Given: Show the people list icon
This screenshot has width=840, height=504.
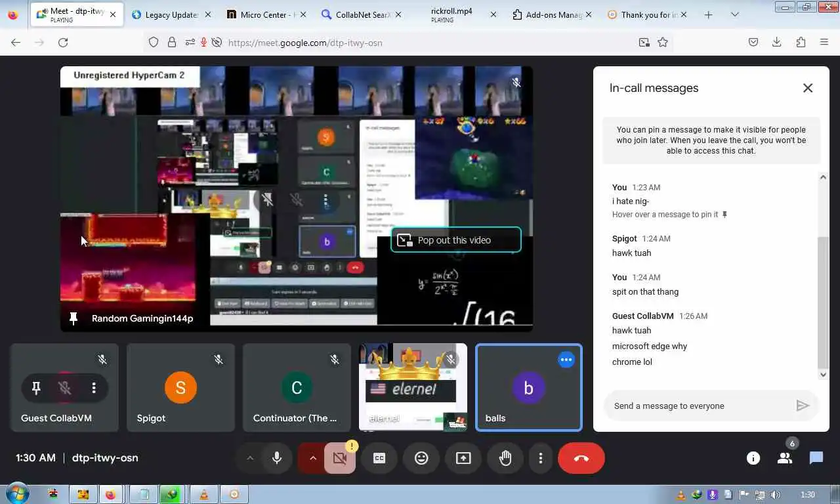Looking at the screenshot, I should [x=785, y=458].
